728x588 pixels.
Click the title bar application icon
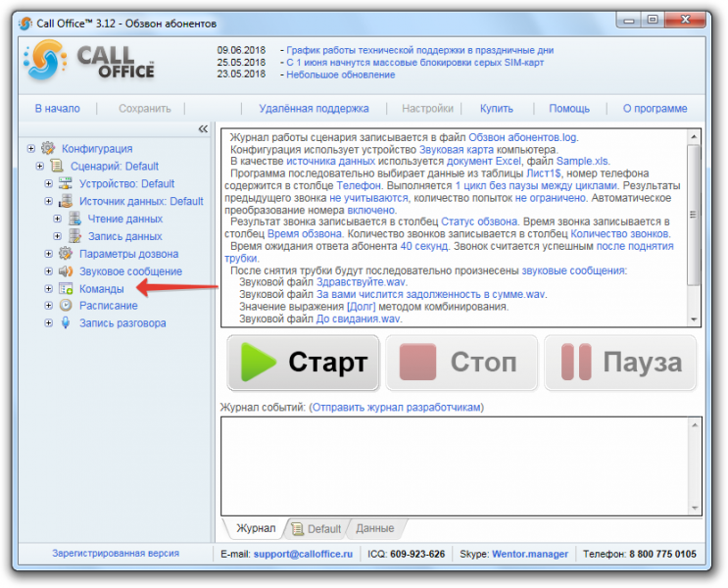[25, 24]
